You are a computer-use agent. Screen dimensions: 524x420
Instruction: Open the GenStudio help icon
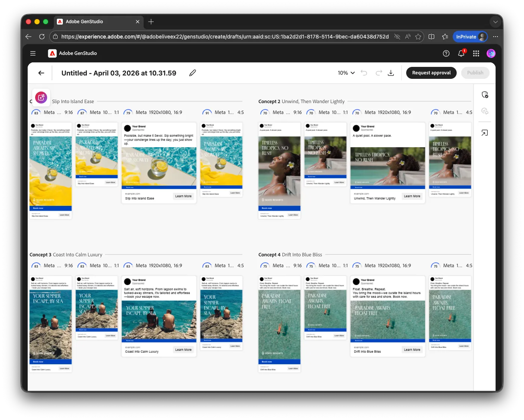tap(446, 53)
